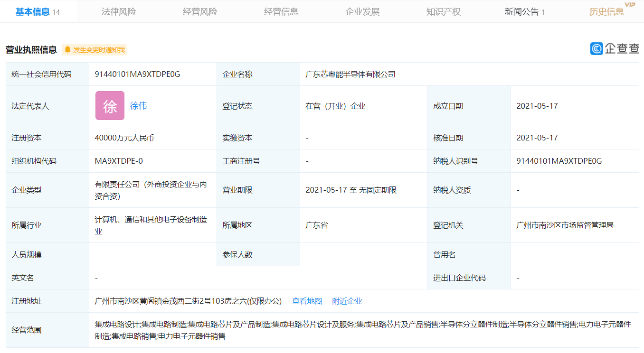This screenshot has height=353, width=644.
Task: Click the 有限责任公司 enterprise type value
Action: point(151,190)
